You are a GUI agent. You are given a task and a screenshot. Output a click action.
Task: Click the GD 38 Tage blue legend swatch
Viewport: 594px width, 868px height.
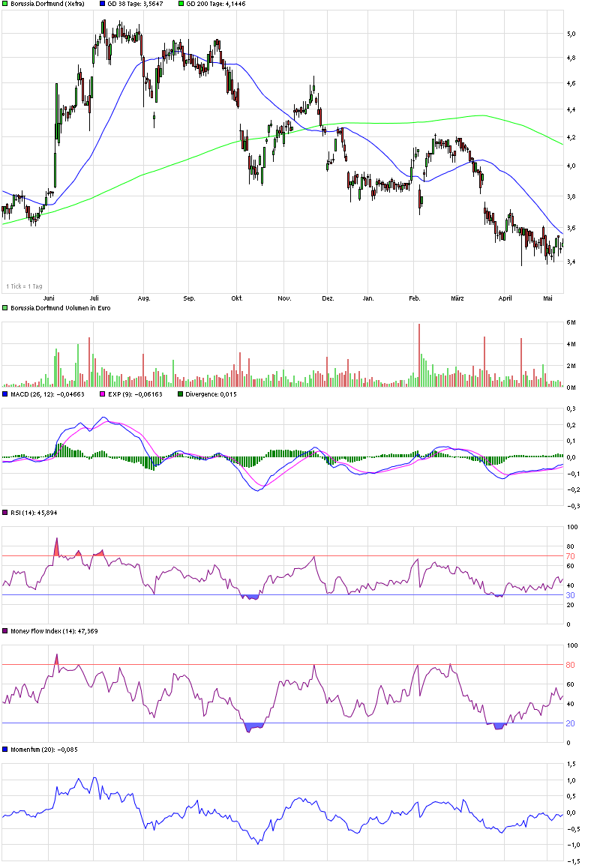point(103,3)
